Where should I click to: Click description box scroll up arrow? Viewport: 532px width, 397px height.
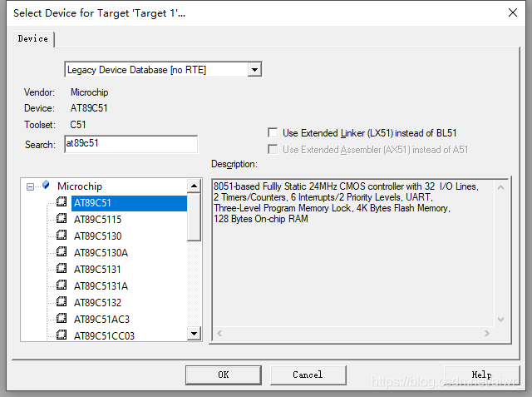[500, 187]
